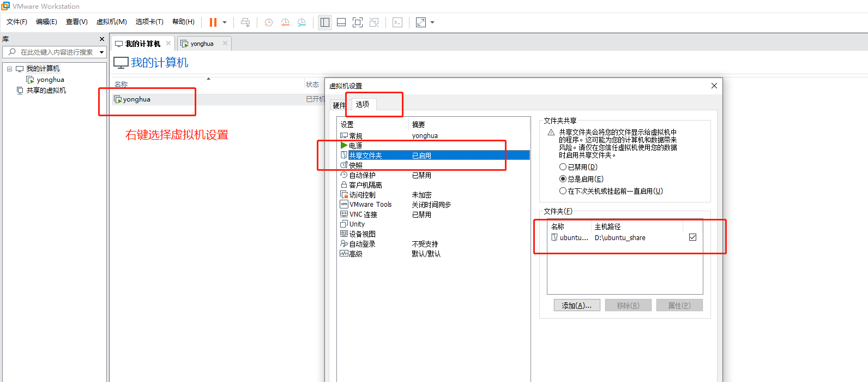Select 快照 settings entry
Screen dimensions: 868x382
click(x=351, y=165)
